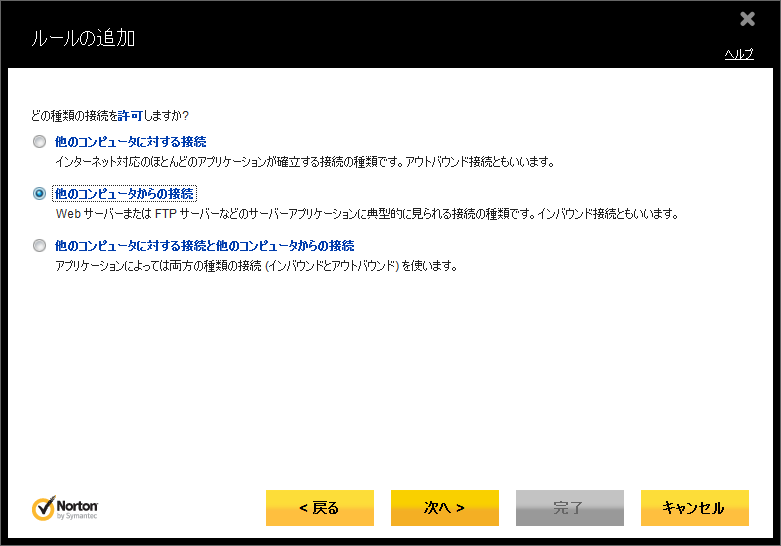The width and height of the screenshot is (781, 546).
Task: Go back with the < 戻る button
Action: 319,507
